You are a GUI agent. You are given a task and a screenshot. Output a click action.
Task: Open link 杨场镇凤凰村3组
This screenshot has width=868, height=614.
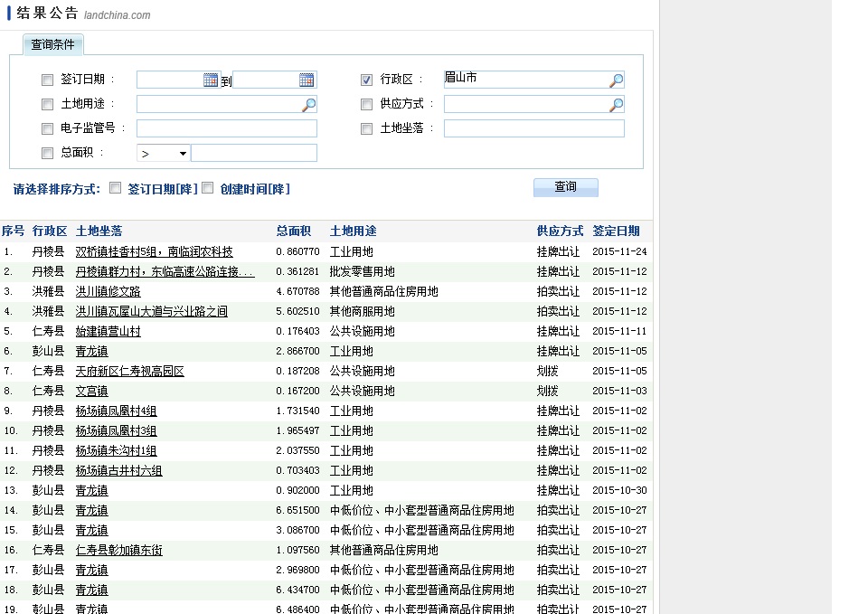coord(116,431)
